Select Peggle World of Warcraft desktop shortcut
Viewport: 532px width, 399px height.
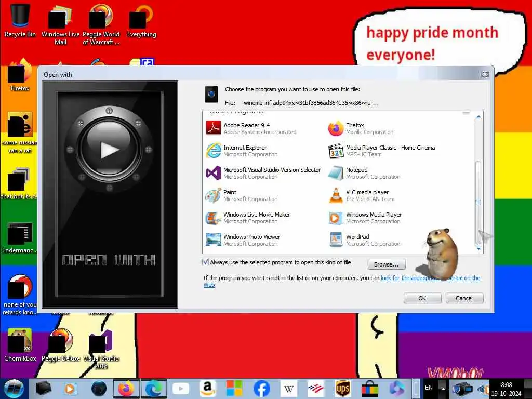[x=101, y=24]
